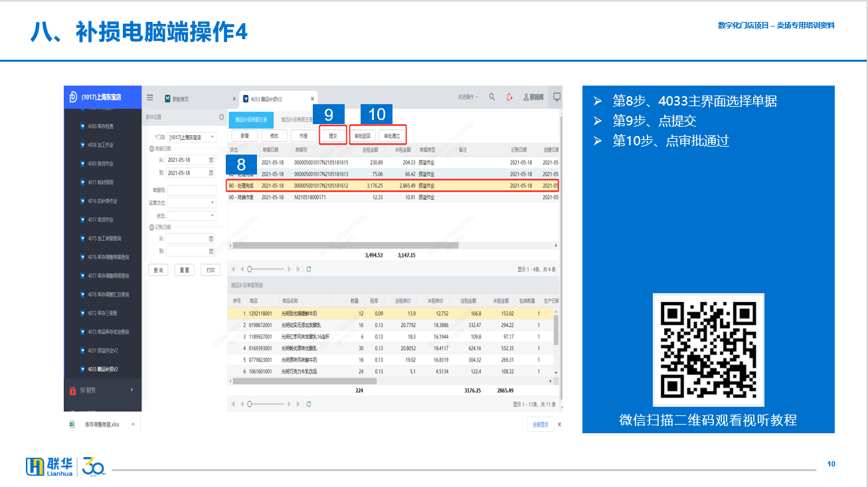Expand options for 库存调整单据.xlsx download
The width and height of the screenshot is (868, 487).
point(132,424)
